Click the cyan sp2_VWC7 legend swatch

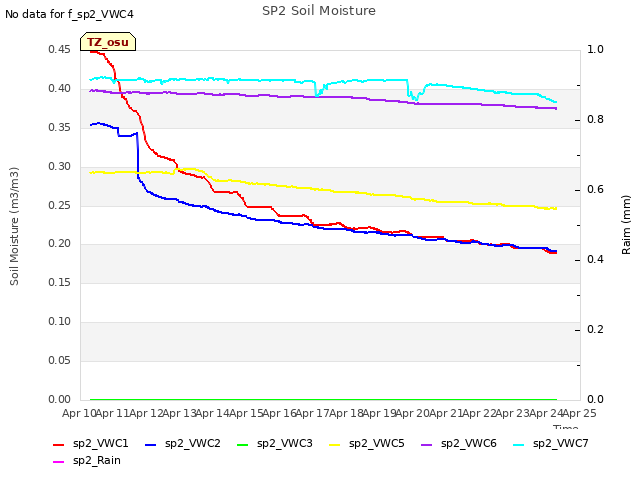tap(518, 444)
